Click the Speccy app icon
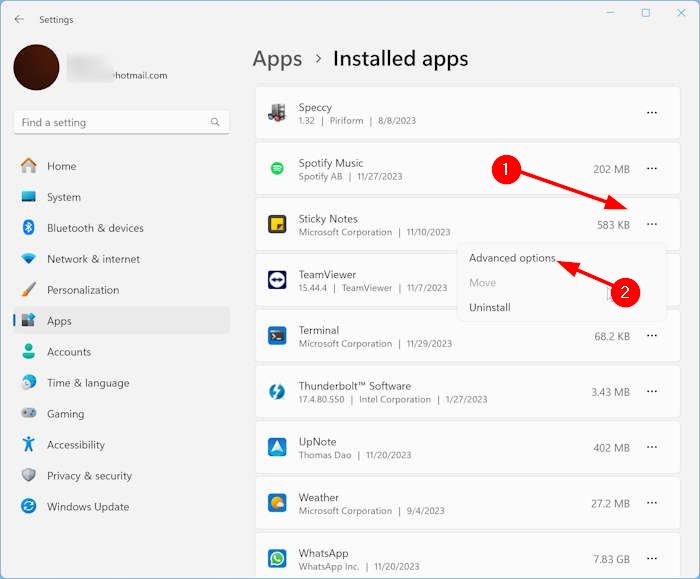700x579 pixels. (x=277, y=113)
